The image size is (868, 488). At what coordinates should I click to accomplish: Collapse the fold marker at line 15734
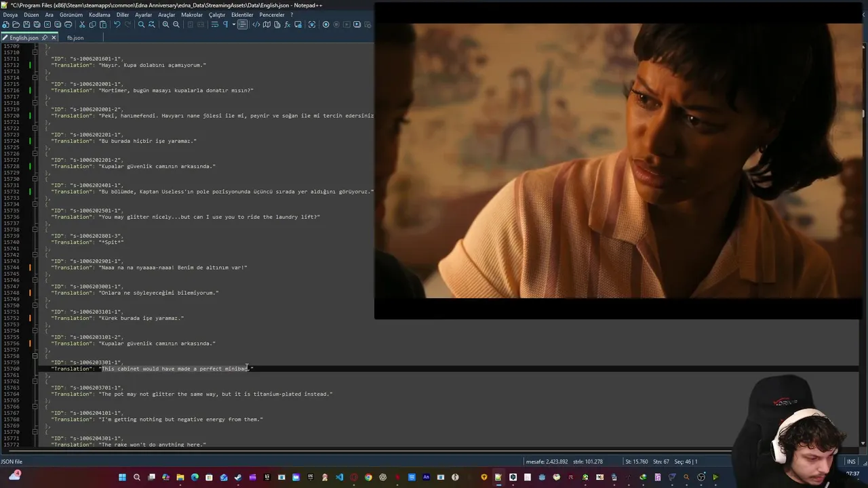35,204
